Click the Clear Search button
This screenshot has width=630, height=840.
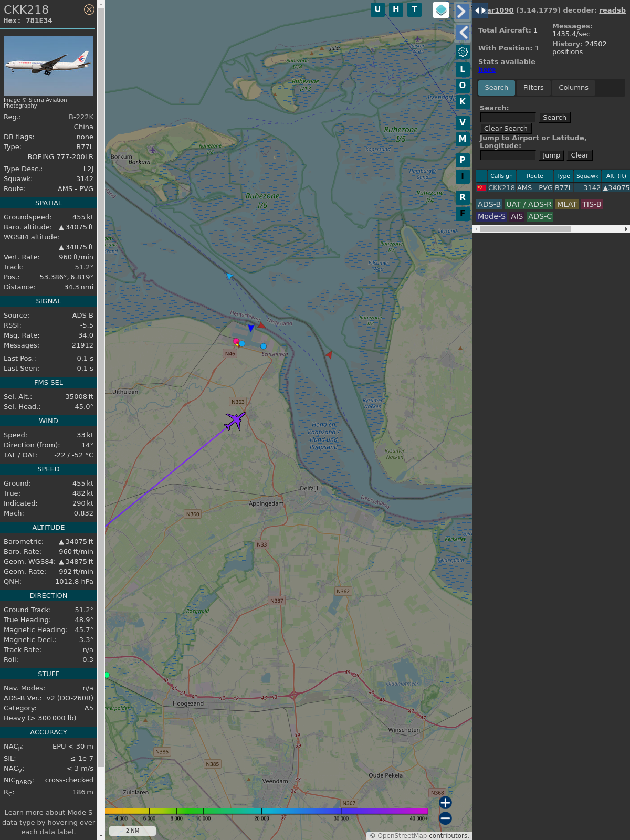(x=506, y=129)
